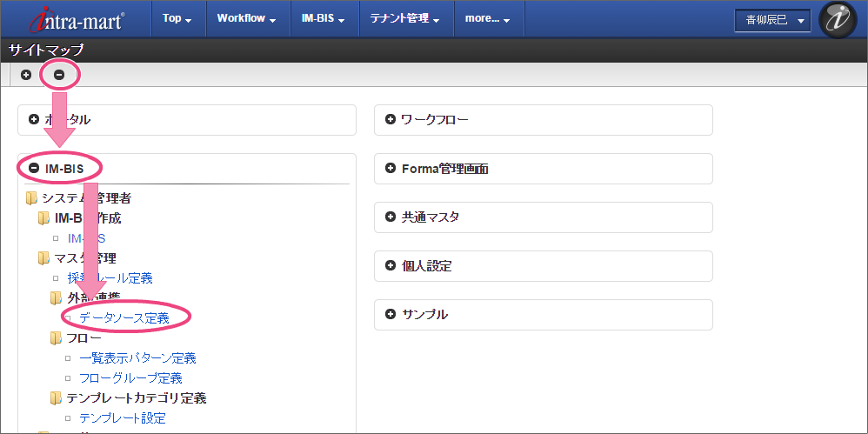Open the データソース定義 link
The image size is (868, 434).
124,318
